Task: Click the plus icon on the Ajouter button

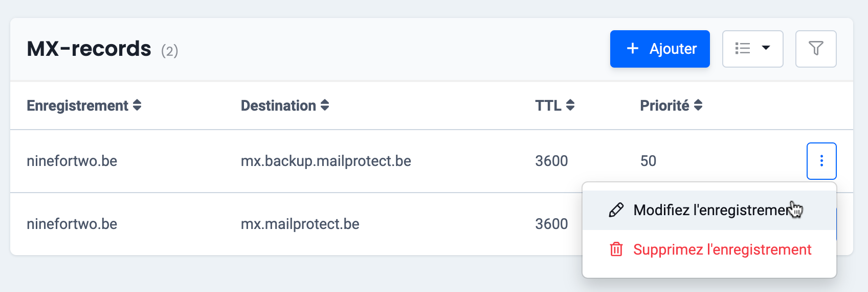Action: [633, 49]
